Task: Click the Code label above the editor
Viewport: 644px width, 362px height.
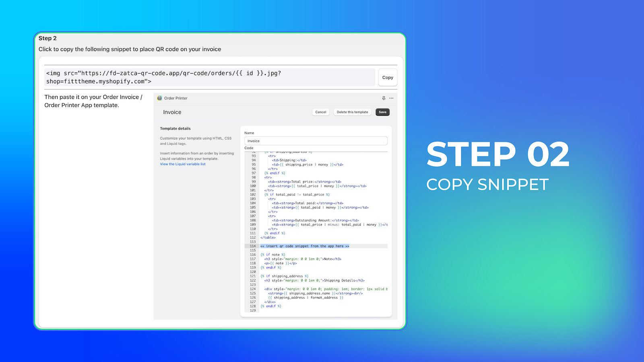Action: point(248,148)
